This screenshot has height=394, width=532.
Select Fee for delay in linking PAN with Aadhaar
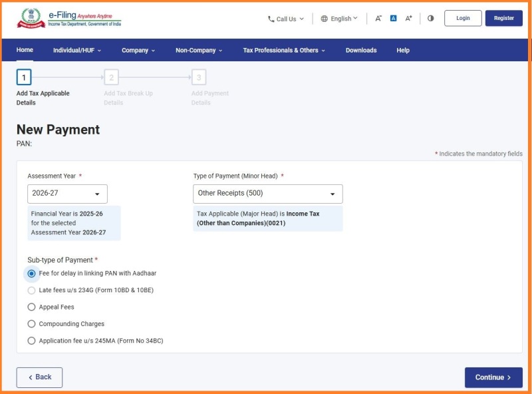click(x=31, y=274)
